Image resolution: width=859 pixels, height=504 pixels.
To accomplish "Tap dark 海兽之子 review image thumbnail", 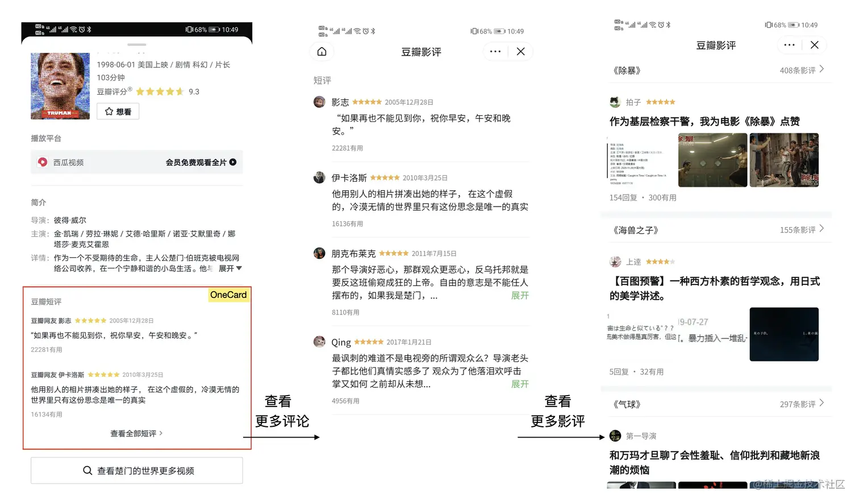I will click(784, 334).
